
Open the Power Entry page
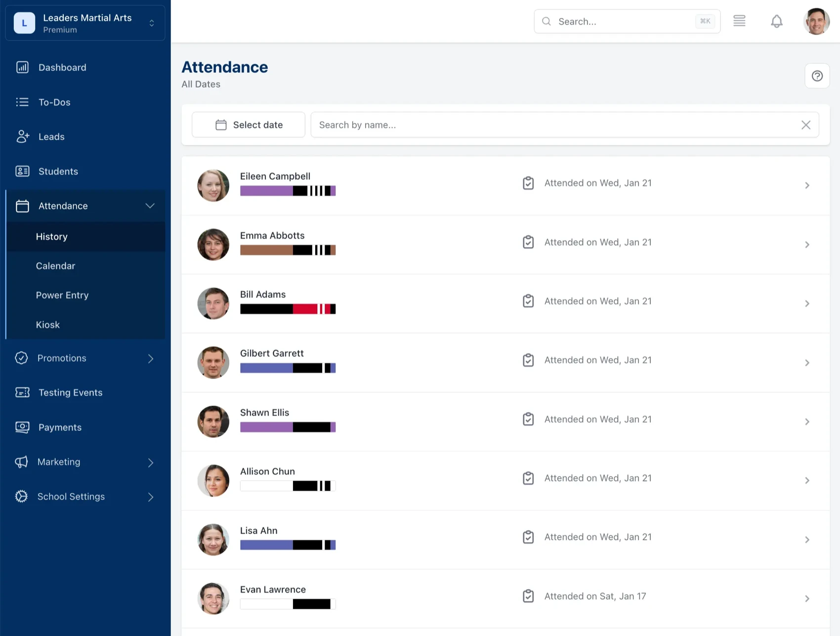pos(62,295)
